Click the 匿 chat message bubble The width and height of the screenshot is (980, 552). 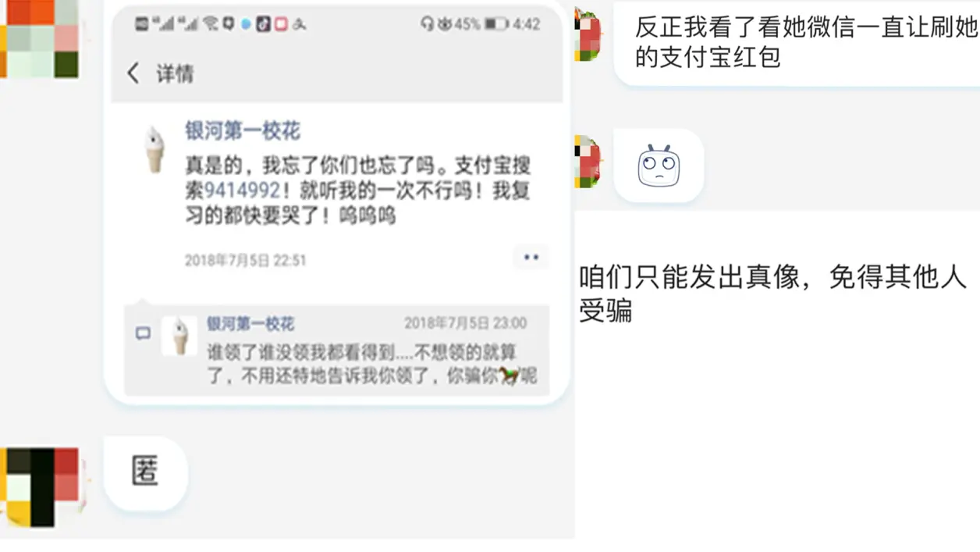[146, 473]
